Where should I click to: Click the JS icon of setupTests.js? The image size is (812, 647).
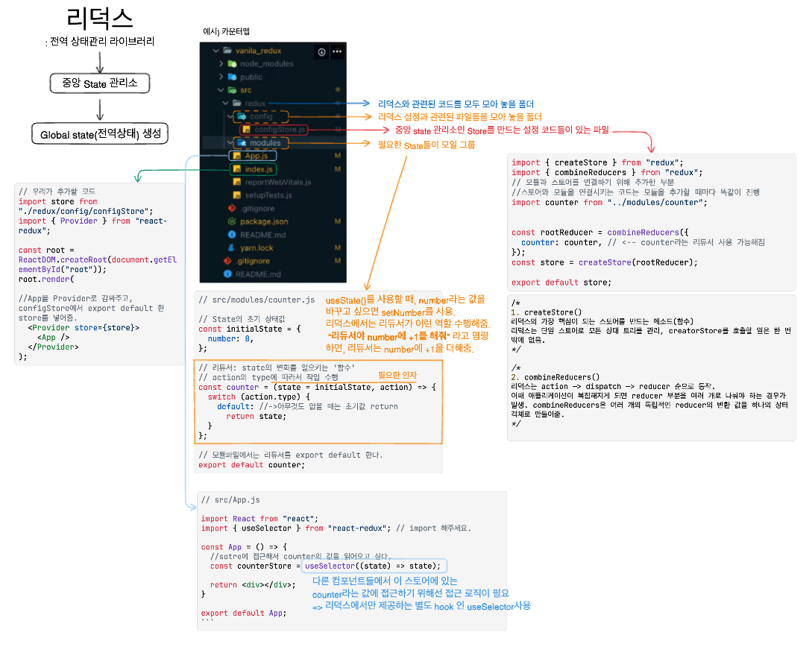point(236,195)
